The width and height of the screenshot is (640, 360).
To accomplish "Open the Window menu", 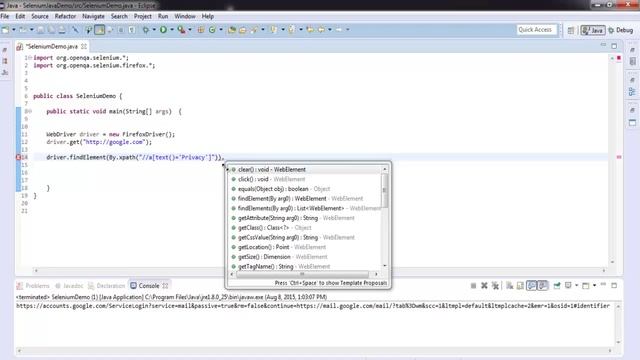I will click(185, 16).
